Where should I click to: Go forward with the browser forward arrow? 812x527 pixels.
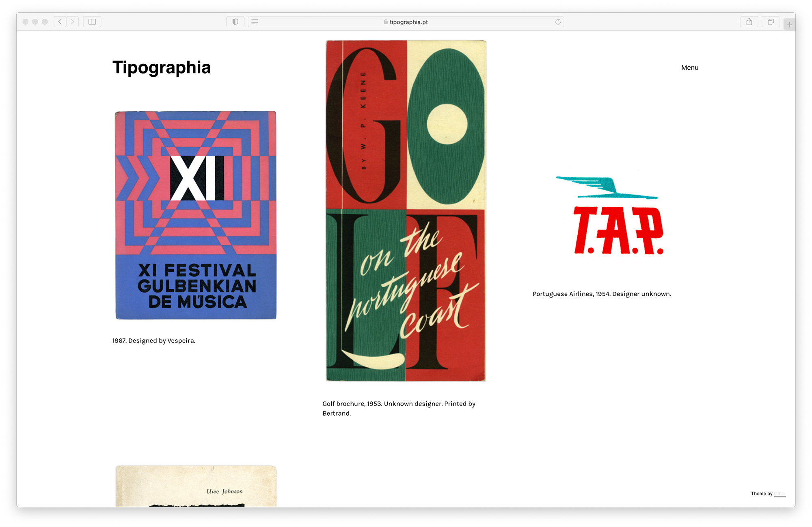pyautogui.click(x=73, y=22)
